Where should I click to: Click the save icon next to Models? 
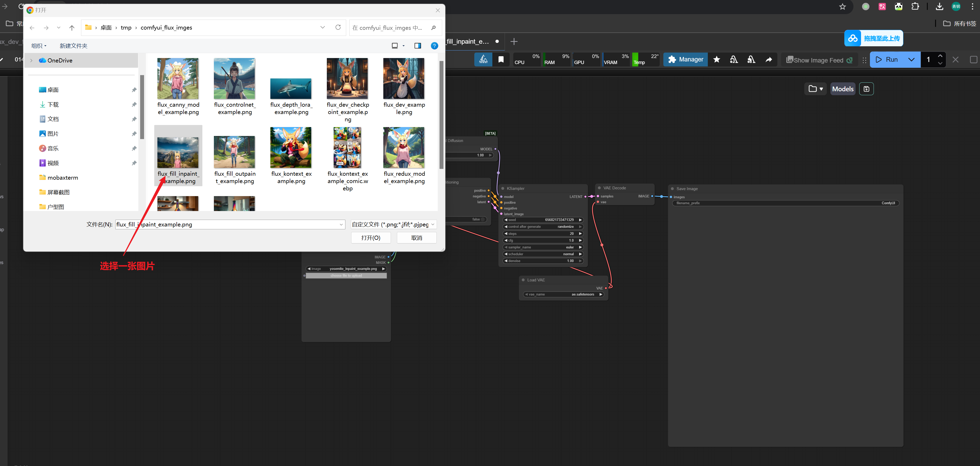tap(866, 89)
